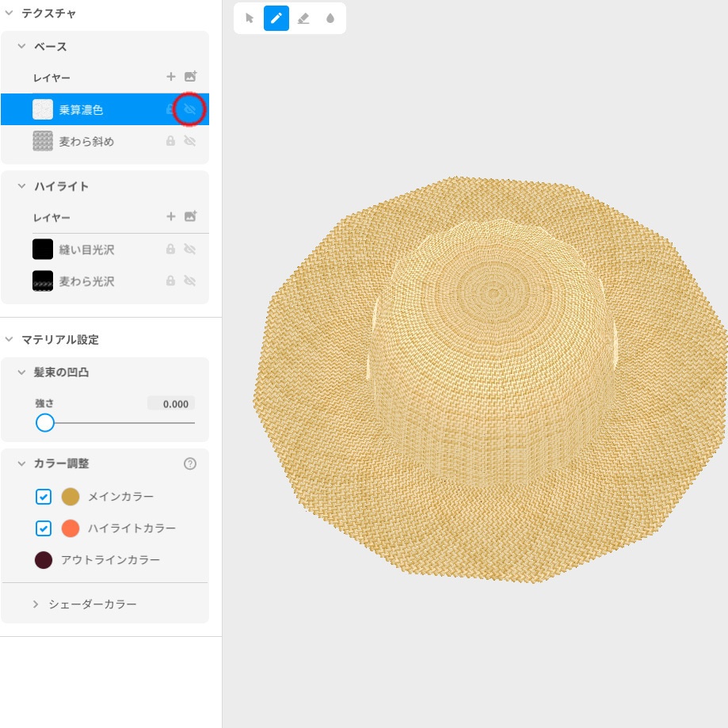Lock the 麦わら光沢 layer

(x=170, y=281)
